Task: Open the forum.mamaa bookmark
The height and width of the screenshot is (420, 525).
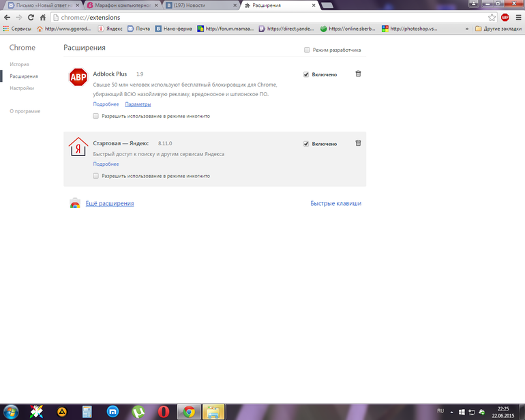Action: tap(225, 29)
